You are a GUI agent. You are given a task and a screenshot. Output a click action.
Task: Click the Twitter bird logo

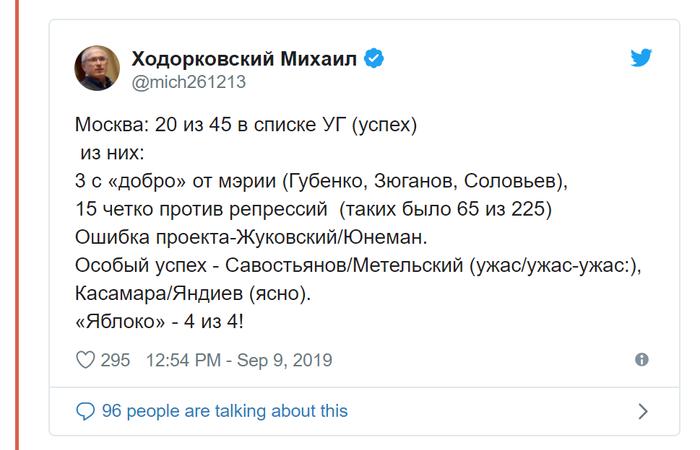click(641, 58)
